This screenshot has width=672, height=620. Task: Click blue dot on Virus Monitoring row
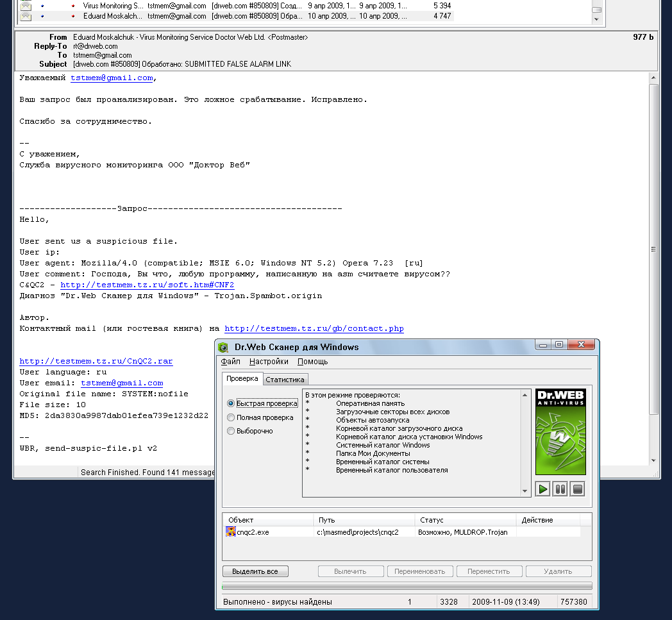tap(42, 6)
